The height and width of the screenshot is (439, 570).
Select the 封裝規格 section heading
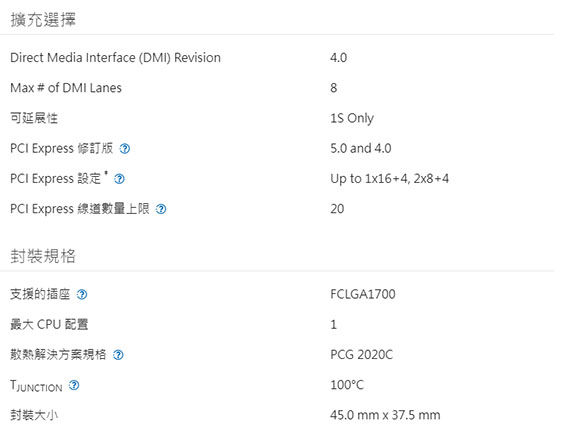(43, 256)
